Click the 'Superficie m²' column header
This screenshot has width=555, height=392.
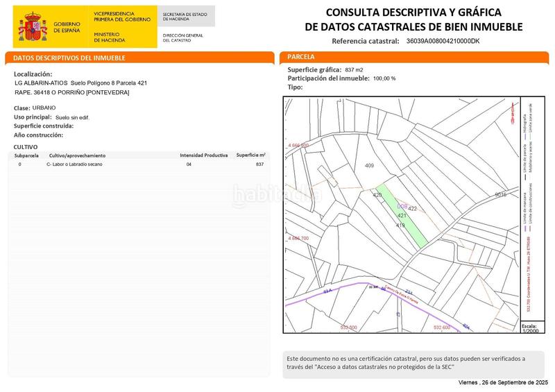(x=251, y=155)
